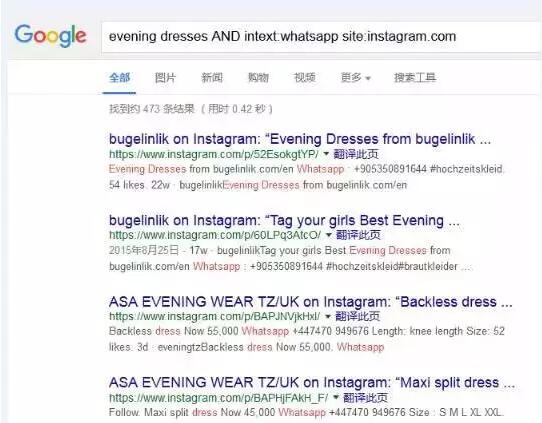Expand the arrow next to the BAPJNVjkHxl URL
The height and width of the screenshot is (423, 542).
point(328,316)
